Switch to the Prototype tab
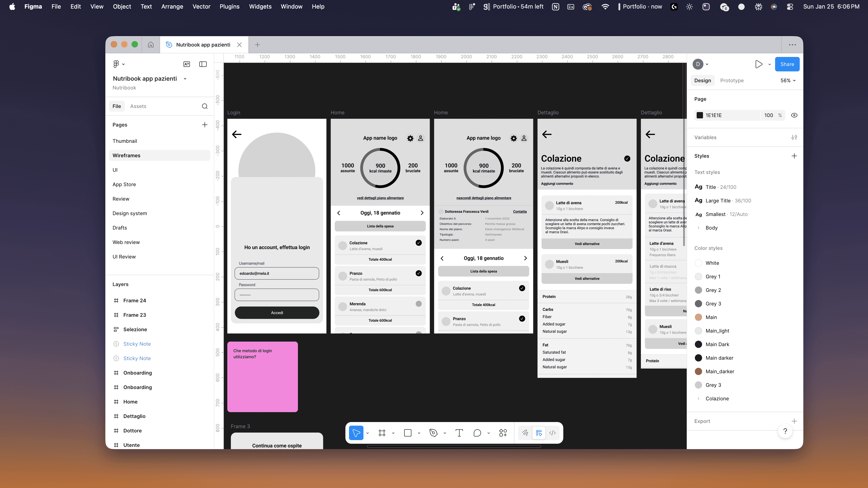868x488 pixels. click(731, 80)
